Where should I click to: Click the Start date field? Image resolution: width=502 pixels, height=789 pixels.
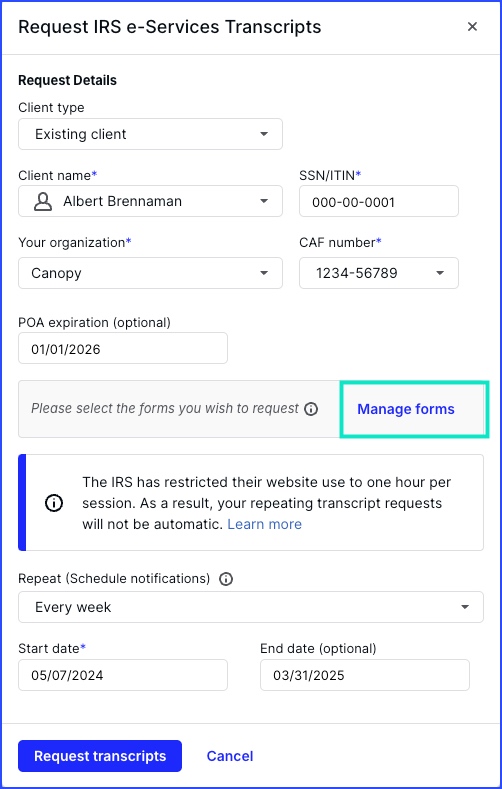(123, 675)
